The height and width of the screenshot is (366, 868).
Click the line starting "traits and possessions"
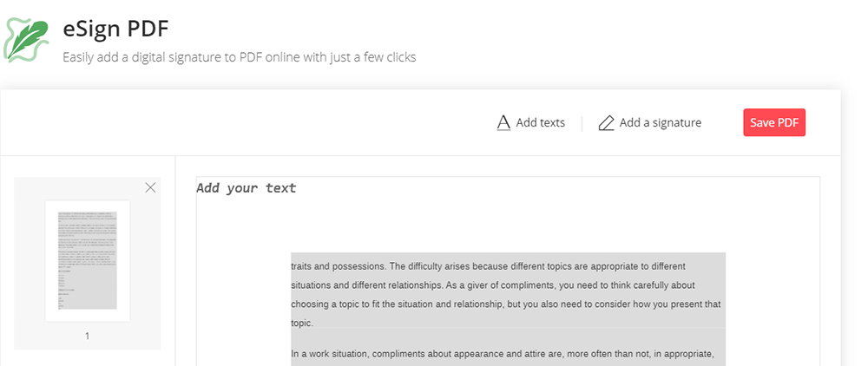click(x=488, y=265)
